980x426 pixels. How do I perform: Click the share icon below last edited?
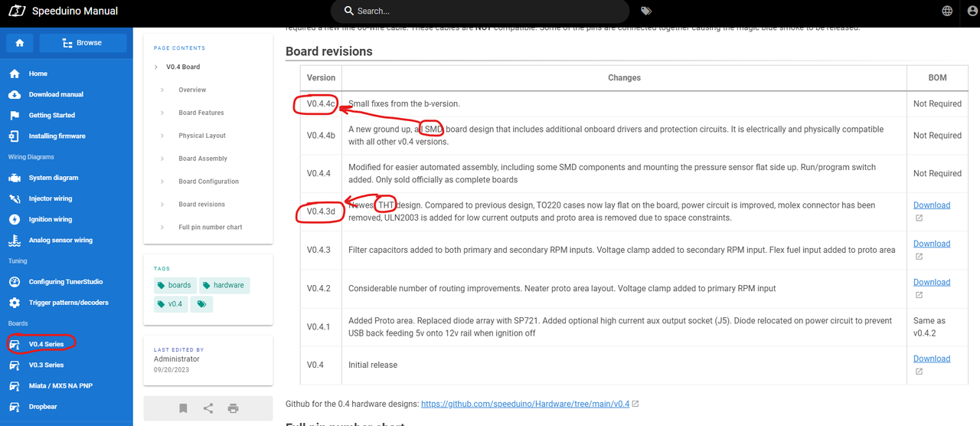coord(208,408)
